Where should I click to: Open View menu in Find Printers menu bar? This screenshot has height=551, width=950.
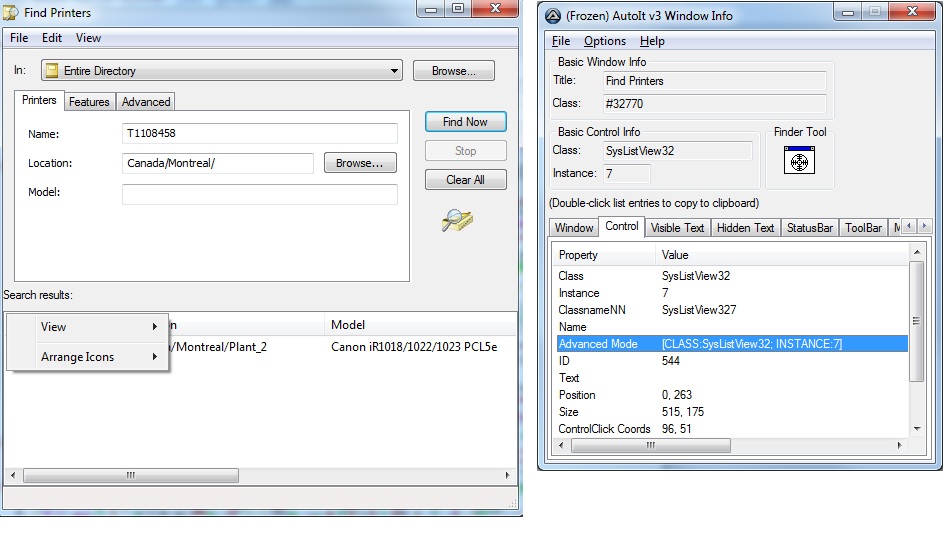(x=88, y=38)
